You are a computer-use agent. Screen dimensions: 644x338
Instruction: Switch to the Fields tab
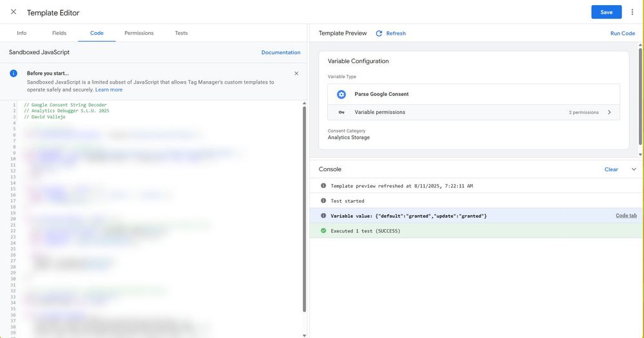click(x=59, y=33)
